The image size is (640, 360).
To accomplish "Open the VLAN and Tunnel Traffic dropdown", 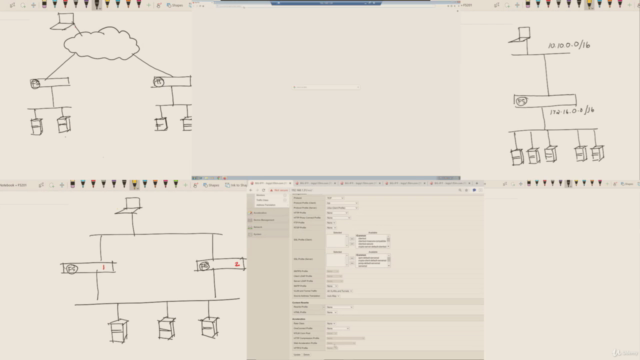I will tap(340, 291).
